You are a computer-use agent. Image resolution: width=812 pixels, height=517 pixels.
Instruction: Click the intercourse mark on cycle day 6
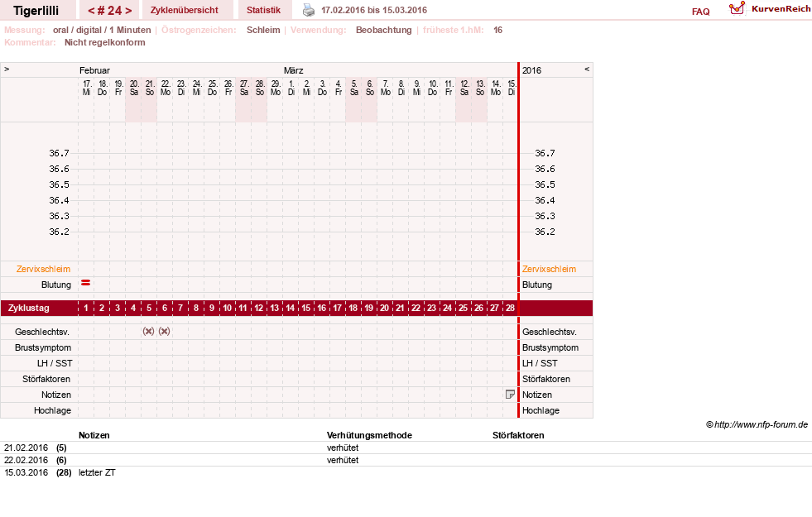click(x=164, y=331)
